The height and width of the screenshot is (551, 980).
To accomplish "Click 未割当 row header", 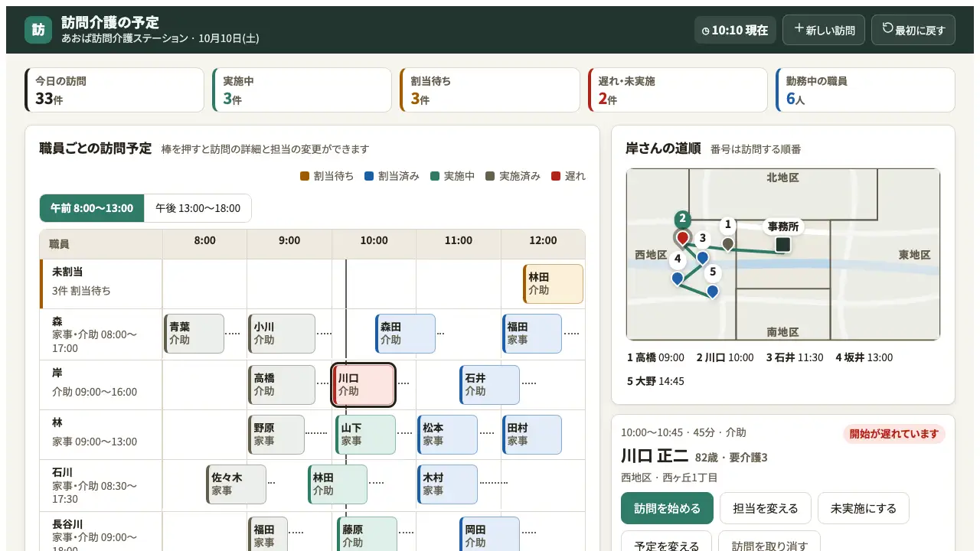I will [x=101, y=284].
